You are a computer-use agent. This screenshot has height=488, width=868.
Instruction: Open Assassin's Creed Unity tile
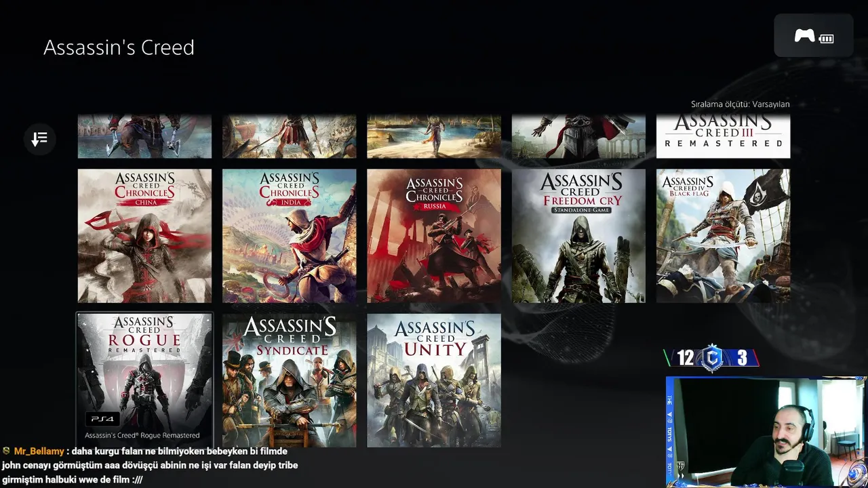pyautogui.click(x=434, y=380)
